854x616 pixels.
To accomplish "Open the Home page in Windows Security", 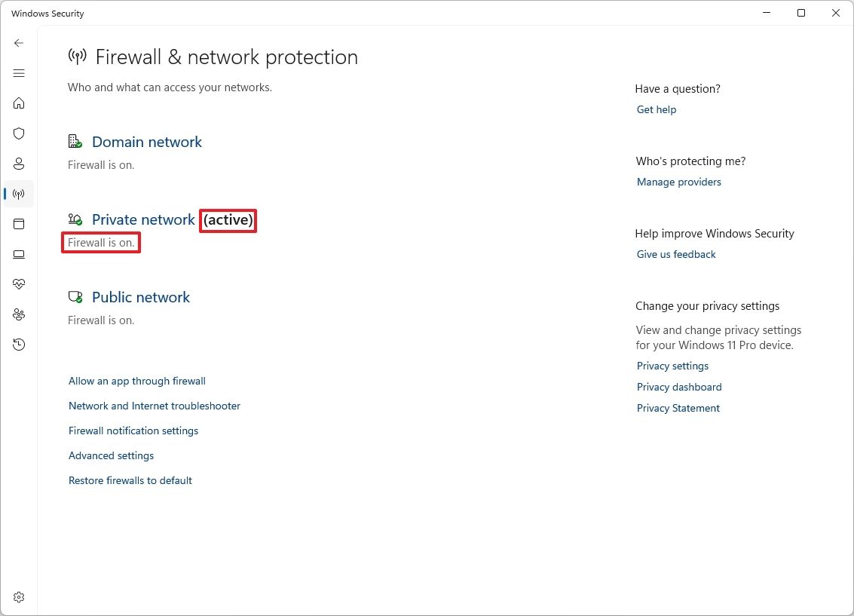I will [18, 103].
